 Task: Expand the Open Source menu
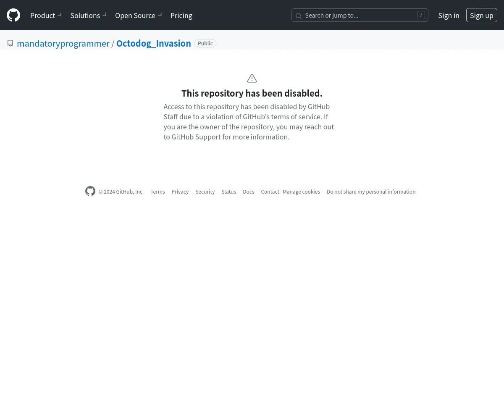click(139, 15)
